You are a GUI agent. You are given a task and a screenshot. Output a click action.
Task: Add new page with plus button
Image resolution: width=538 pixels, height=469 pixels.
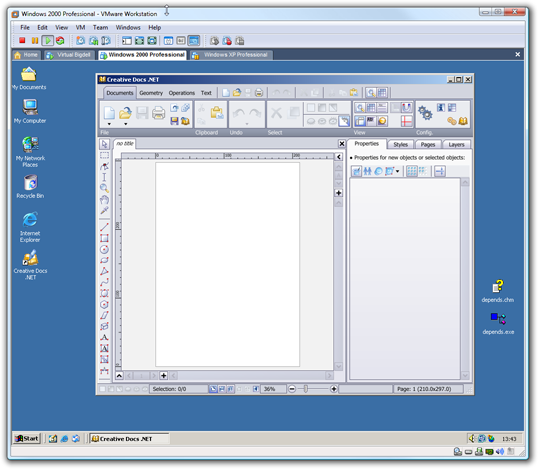pyautogui.click(x=164, y=376)
